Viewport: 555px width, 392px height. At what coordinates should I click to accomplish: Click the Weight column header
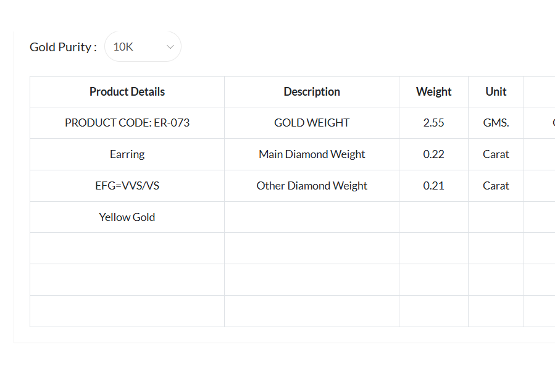433,92
